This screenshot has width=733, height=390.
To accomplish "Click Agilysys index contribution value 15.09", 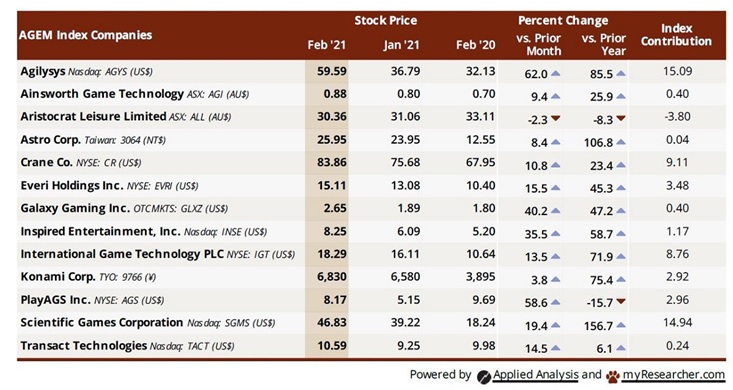I will click(677, 71).
